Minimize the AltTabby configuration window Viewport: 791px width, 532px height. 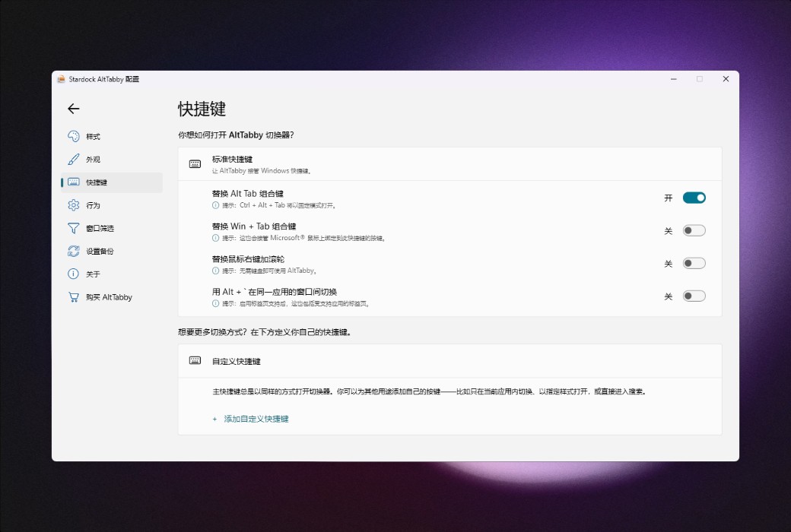pyautogui.click(x=673, y=79)
